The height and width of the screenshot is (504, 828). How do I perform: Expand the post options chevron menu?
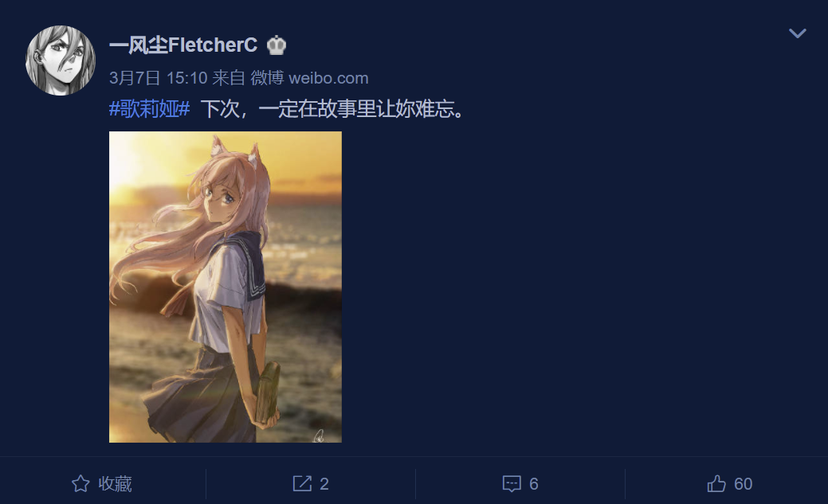(x=798, y=33)
